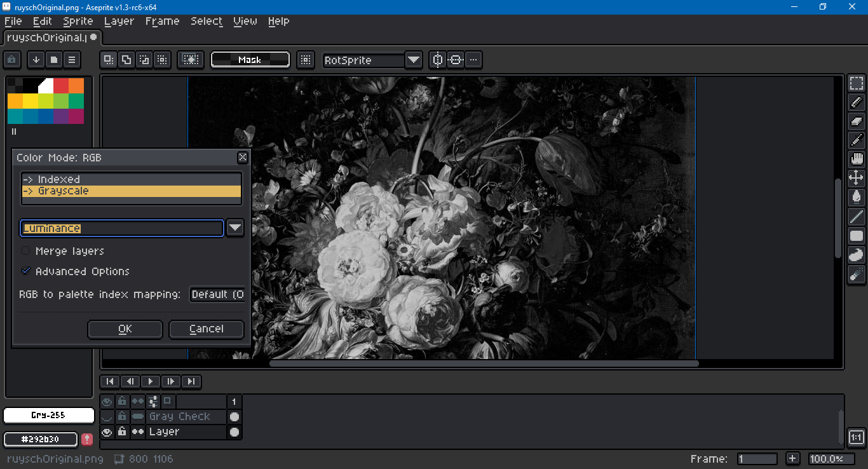
Task: Play the animation
Action: 151,381
